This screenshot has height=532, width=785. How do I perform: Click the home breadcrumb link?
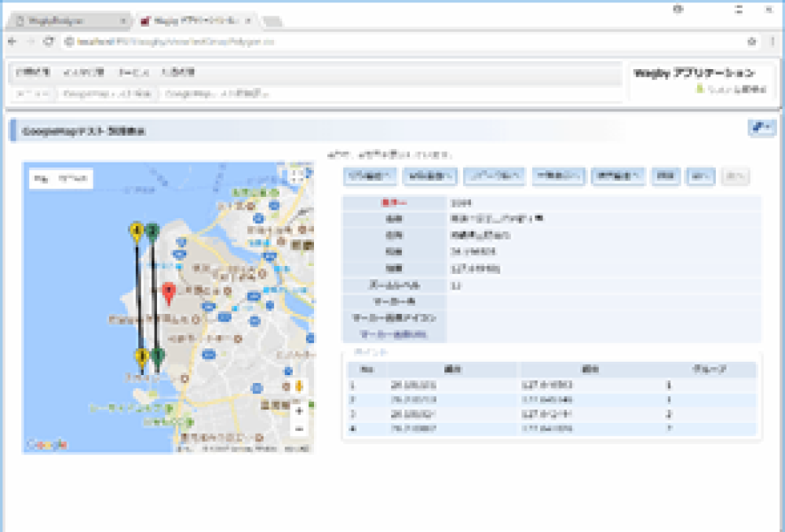[32, 93]
